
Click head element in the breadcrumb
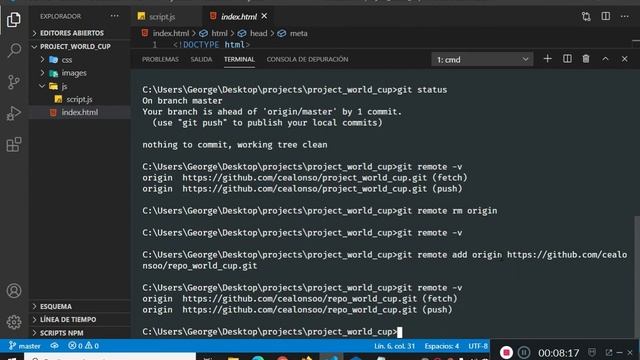click(258, 33)
